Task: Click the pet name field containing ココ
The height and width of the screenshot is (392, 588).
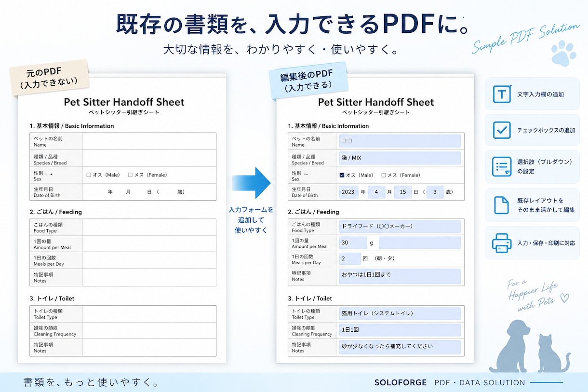Action: 400,141
